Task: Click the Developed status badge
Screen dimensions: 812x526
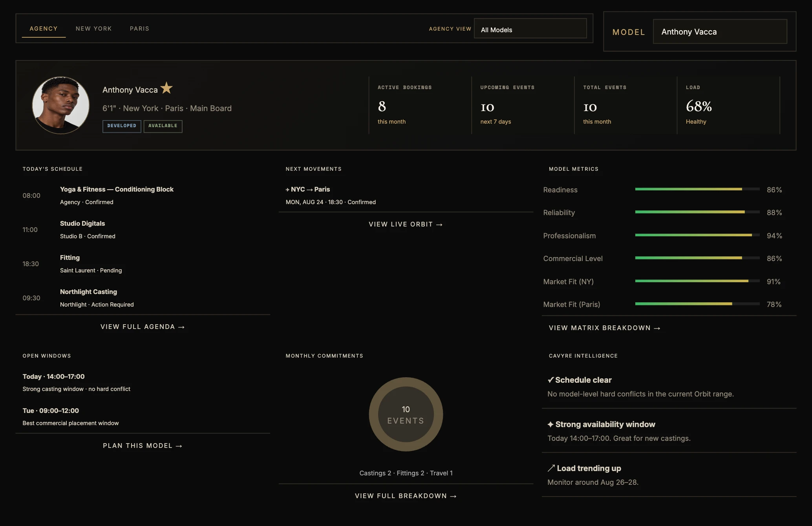Action: click(122, 126)
